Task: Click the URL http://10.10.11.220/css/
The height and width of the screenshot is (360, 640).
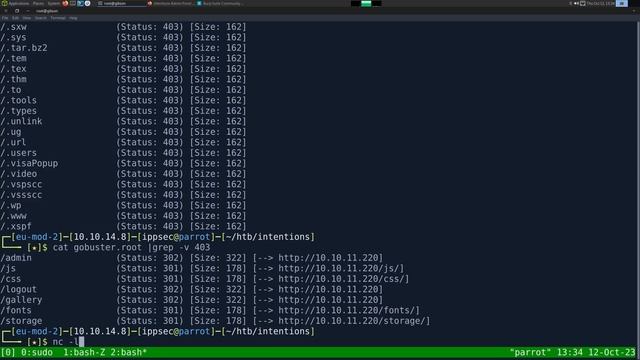Action: [x=341, y=279]
